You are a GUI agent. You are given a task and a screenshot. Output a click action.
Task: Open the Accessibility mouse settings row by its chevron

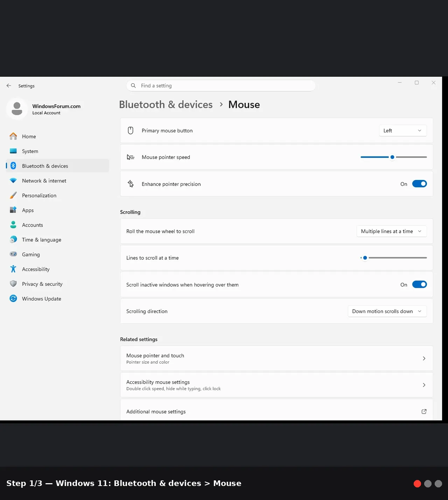point(424,385)
